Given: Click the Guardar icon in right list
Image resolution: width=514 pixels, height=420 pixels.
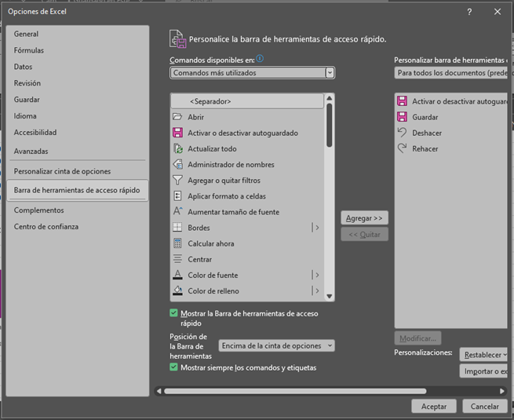Looking at the screenshot, I should tap(403, 117).
